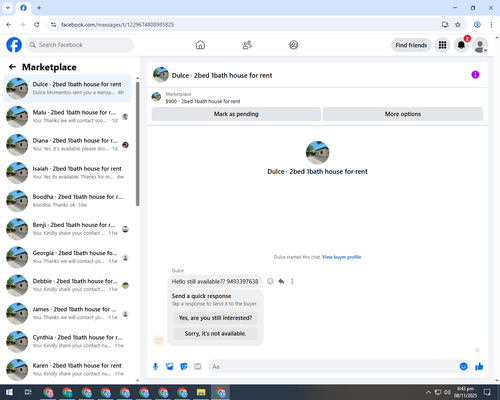
Task: Open Georgia conversation in chat list
Action: [67, 257]
